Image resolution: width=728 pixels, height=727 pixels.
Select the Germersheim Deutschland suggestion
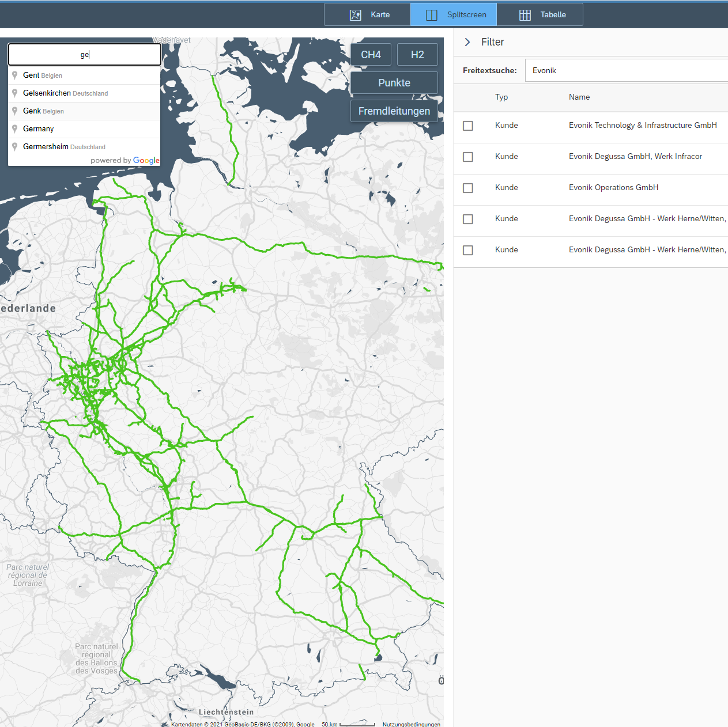click(x=84, y=147)
